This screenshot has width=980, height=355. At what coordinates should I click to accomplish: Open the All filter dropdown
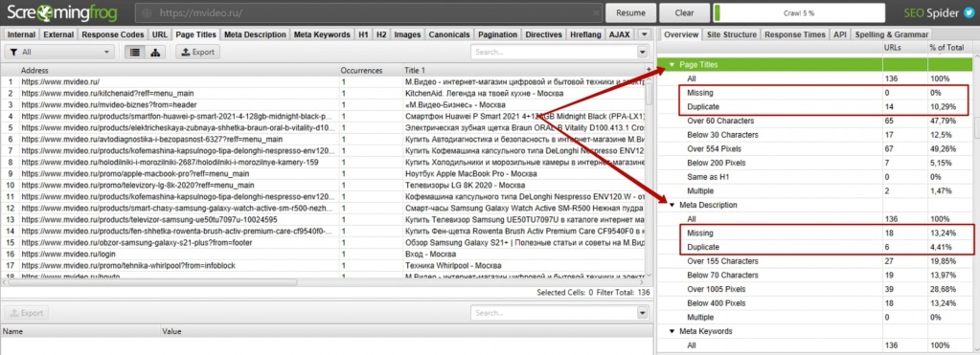59,53
